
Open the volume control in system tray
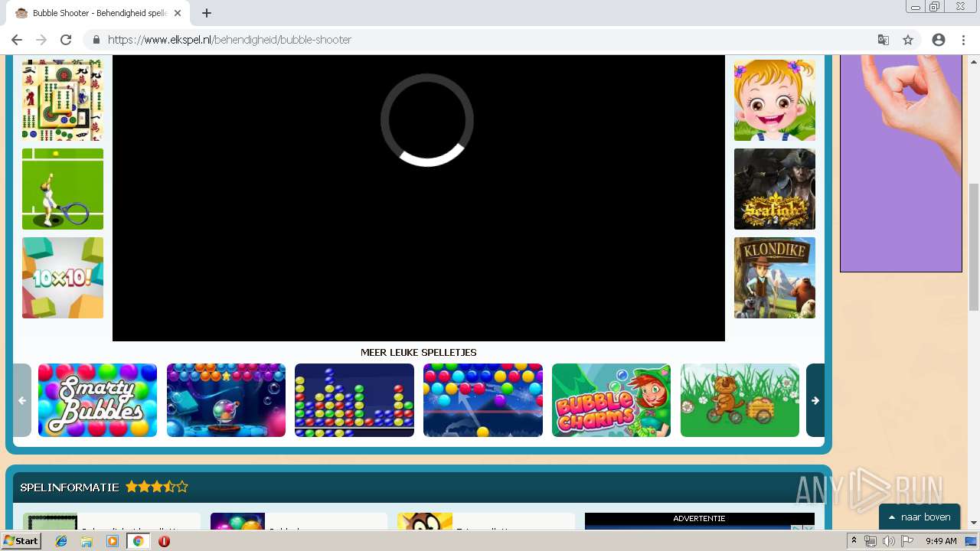point(888,541)
